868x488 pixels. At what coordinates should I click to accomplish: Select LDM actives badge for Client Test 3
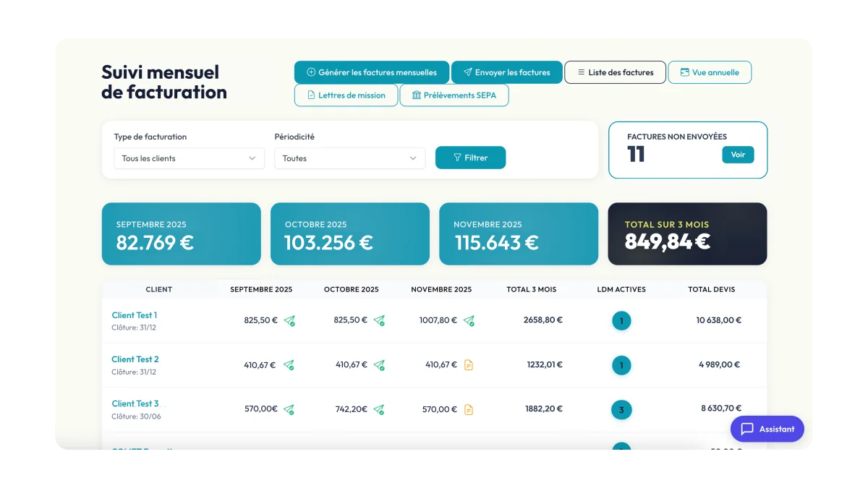click(621, 410)
